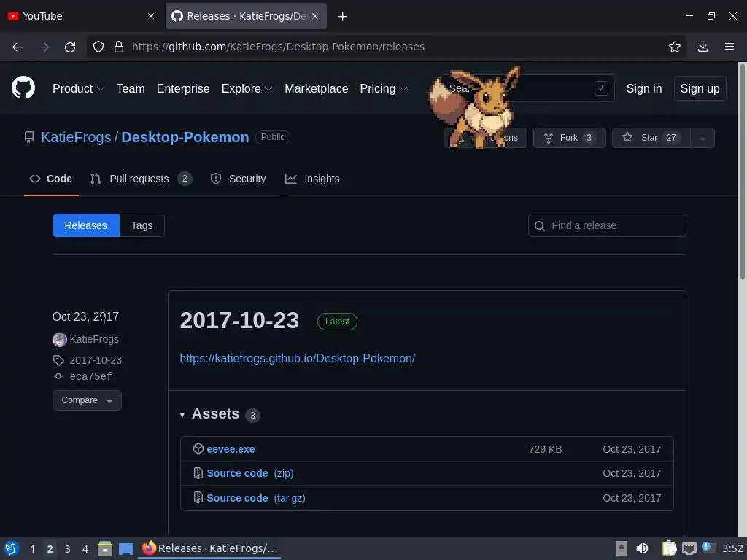Click Sign in
This screenshot has width=747, height=560.
click(643, 88)
